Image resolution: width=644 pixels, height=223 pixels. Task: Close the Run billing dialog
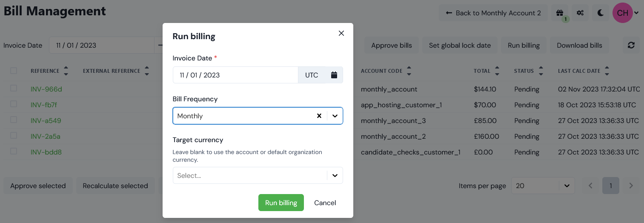pos(341,33)
